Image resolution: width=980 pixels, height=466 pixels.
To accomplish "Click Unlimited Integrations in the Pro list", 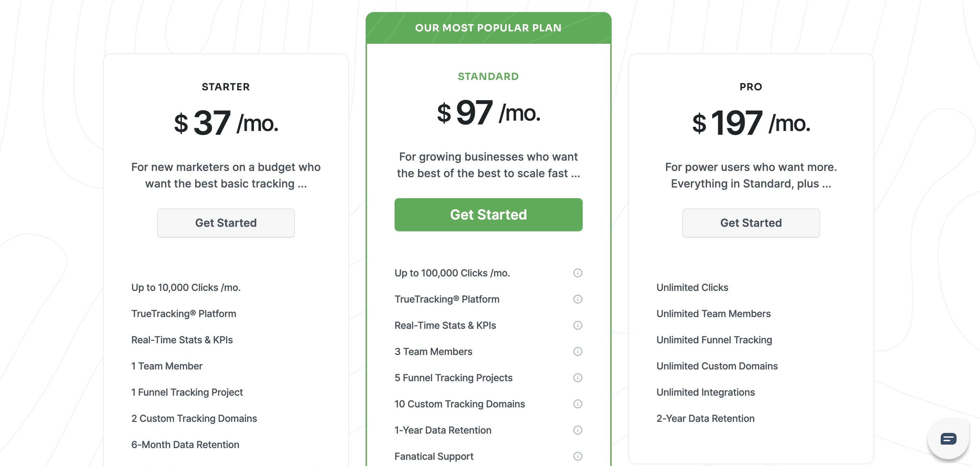I will [x=705, y=392].
